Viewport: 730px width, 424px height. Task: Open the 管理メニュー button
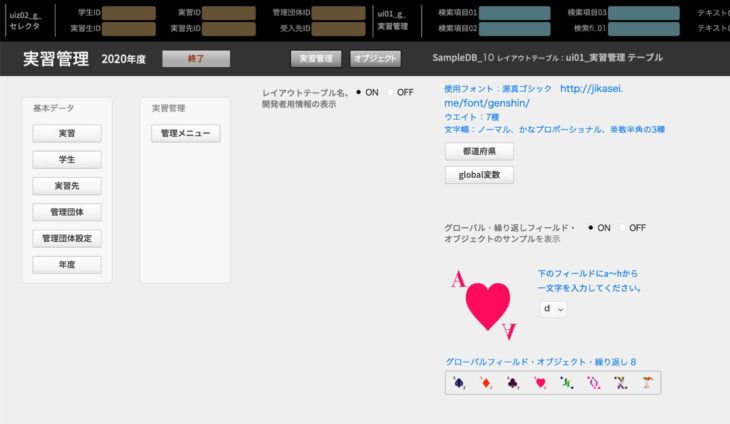coord(186,133)
